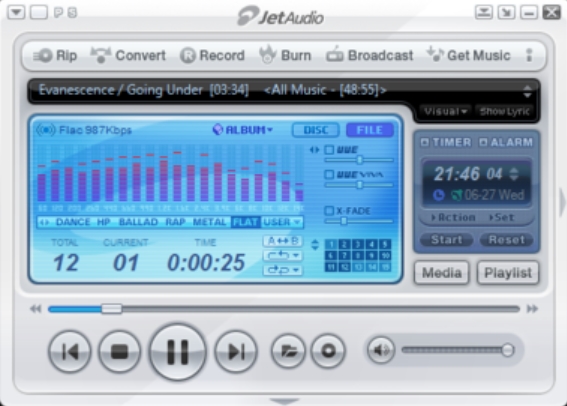Image resolution: width=567 pixels, height=406 pixels.
Task: Click the A-B repeat section button
Action: pos(283,241)
